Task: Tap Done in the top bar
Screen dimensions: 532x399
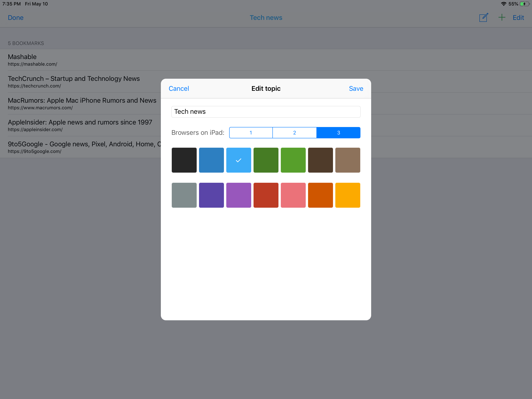Action: [x=16, y=18]
